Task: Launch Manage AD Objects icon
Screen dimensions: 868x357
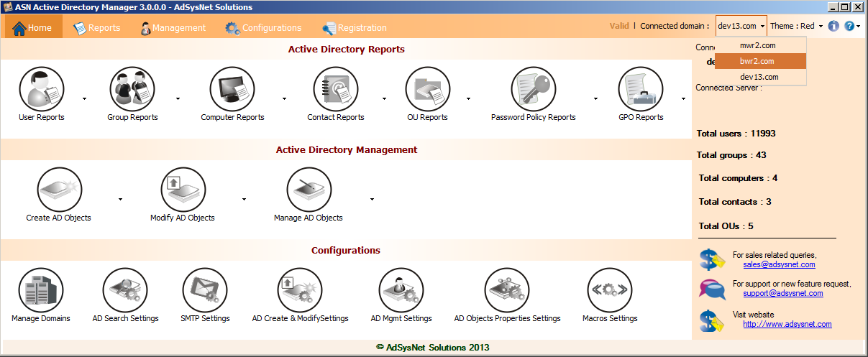Action: 309,190
